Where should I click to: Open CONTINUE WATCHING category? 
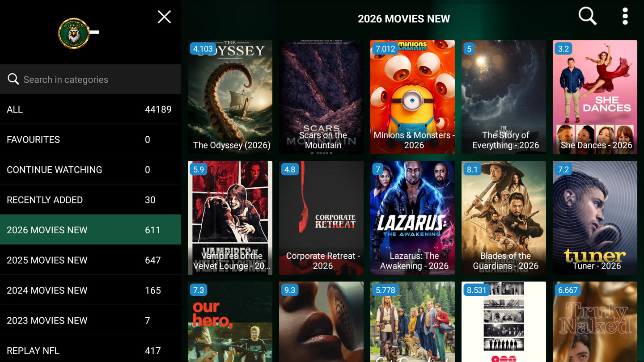(x=90, y=170)
